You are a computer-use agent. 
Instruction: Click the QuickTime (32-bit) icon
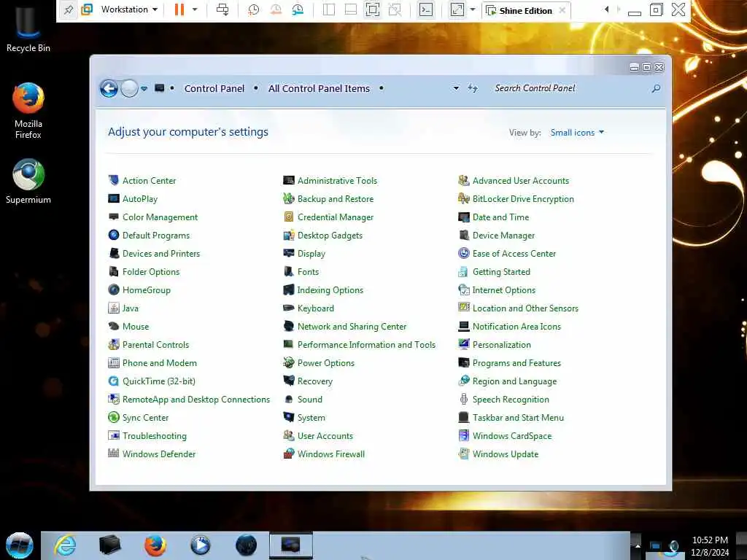click(x=113, y=381)
